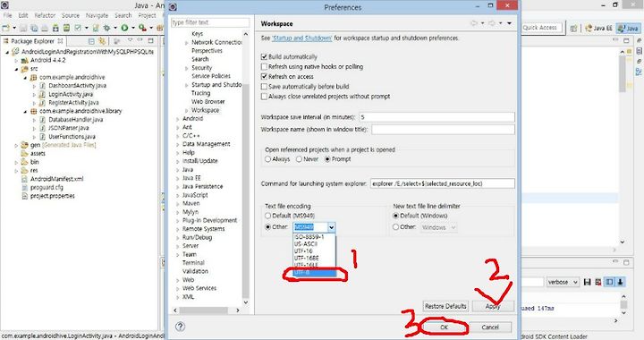Viewport: 644px width, 340px height.
Task: Expand the Team preferences category
Action: [x=178, y=255]
